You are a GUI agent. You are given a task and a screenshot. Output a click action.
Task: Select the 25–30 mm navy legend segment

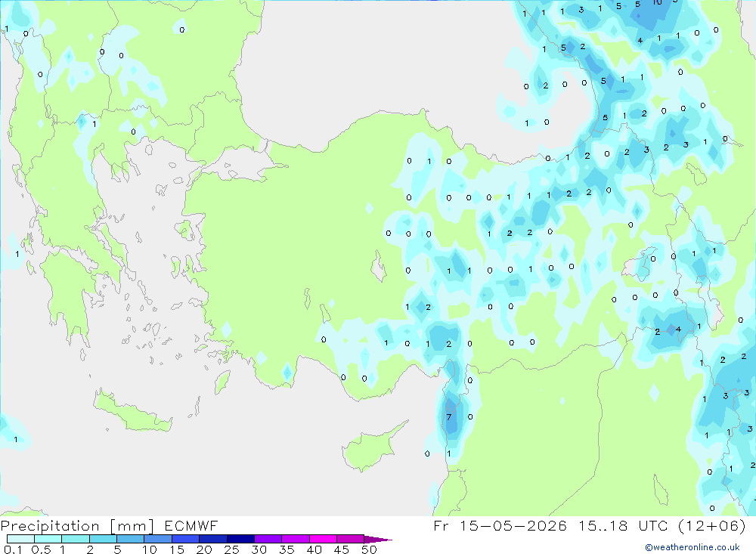240,539
